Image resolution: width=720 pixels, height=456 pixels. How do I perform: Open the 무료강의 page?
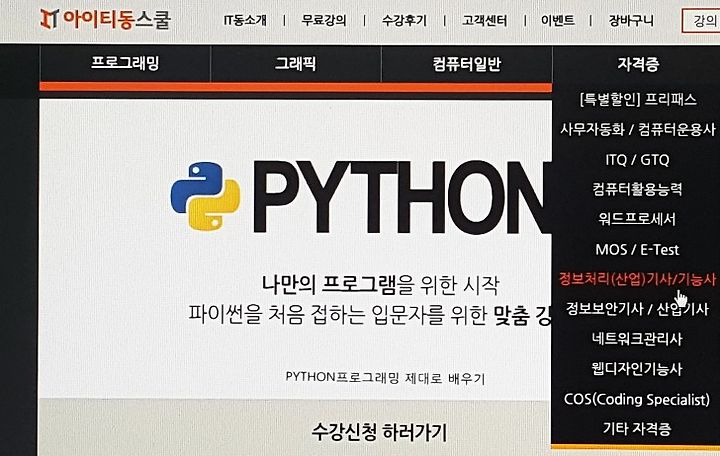coord(324,21)
